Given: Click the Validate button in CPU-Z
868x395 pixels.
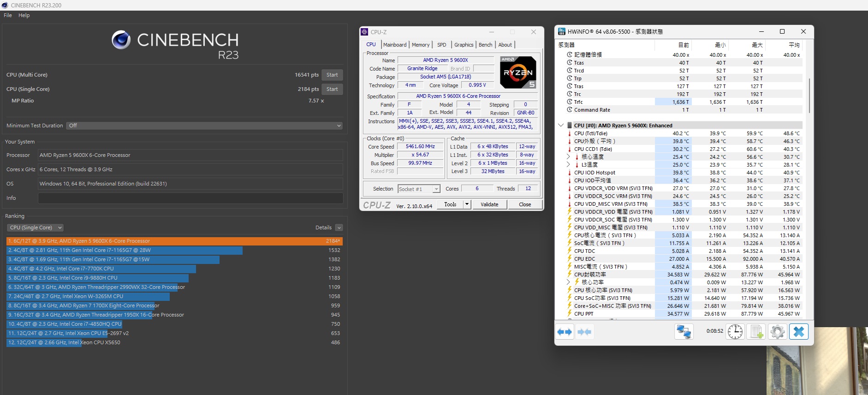Looking at the screenshot, I should [x=489, y=204].
